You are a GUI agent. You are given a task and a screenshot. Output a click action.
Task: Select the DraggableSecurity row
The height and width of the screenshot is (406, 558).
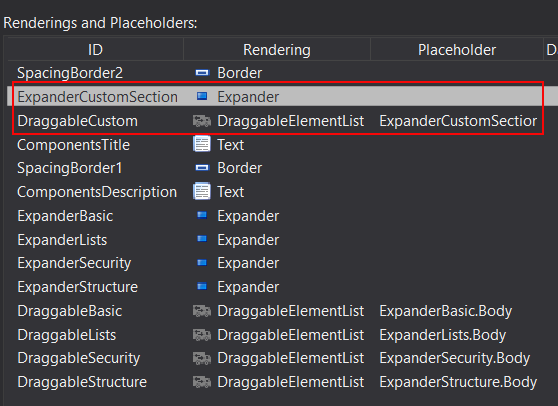(x=283, y=358)
